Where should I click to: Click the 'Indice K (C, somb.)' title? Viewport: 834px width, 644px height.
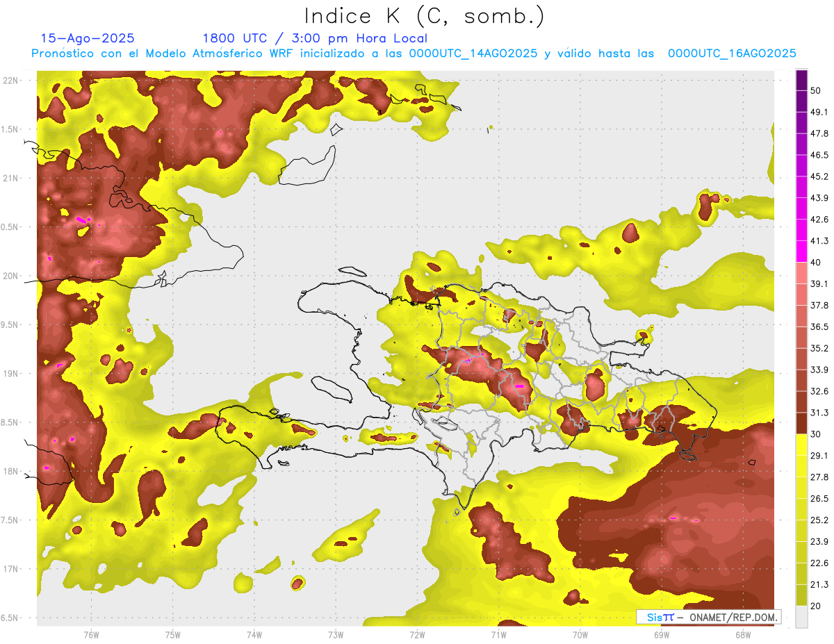424,16
